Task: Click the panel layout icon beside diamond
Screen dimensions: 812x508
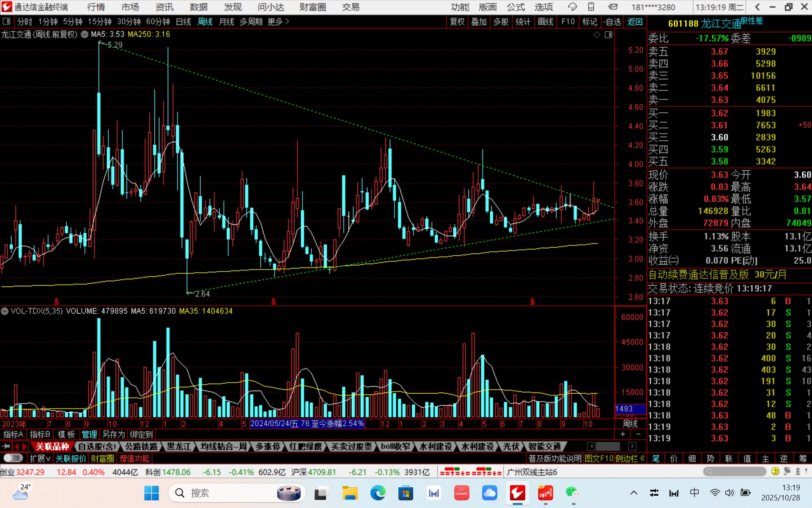Action: (609, 35)
